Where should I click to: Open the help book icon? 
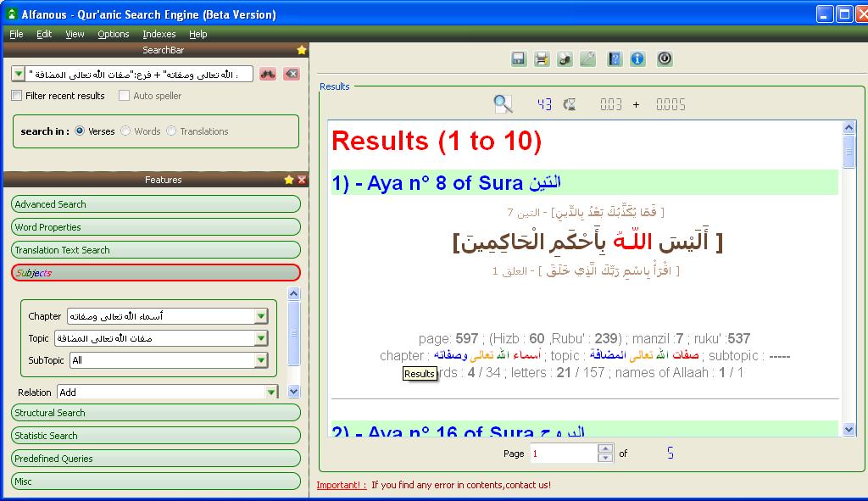pos(615,58)
